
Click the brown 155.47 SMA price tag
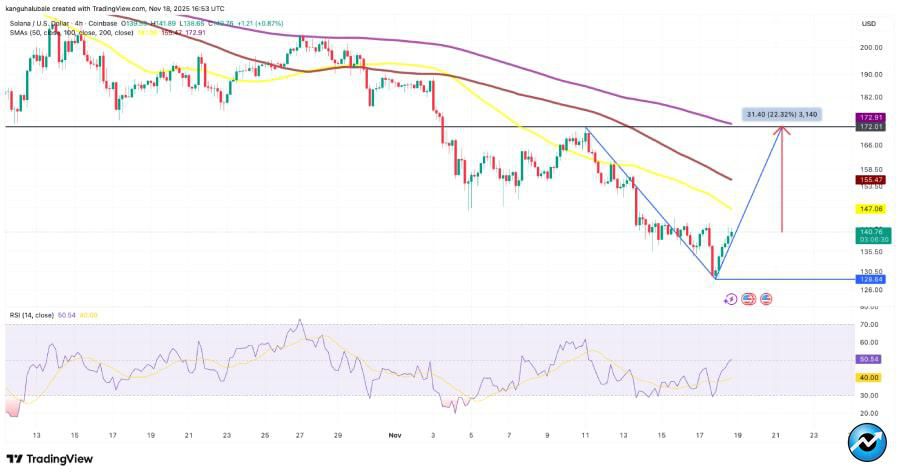pyautogui.click(x=868, y=180)
